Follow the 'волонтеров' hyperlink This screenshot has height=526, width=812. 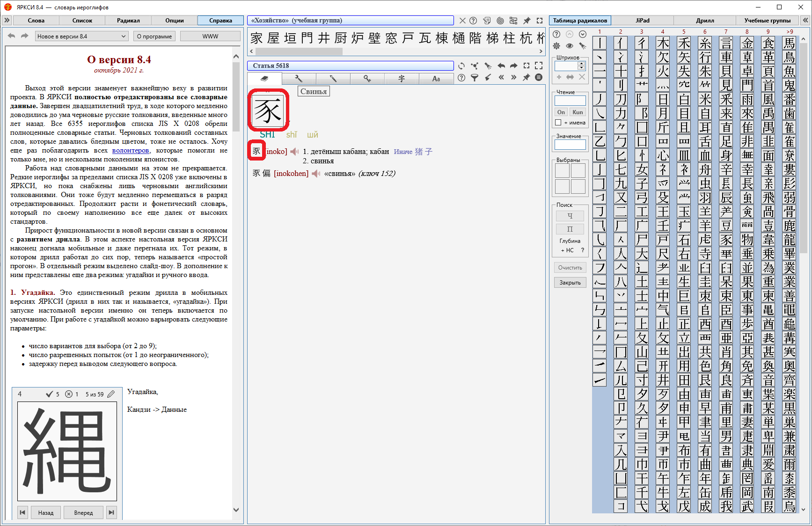click(131, 151)
